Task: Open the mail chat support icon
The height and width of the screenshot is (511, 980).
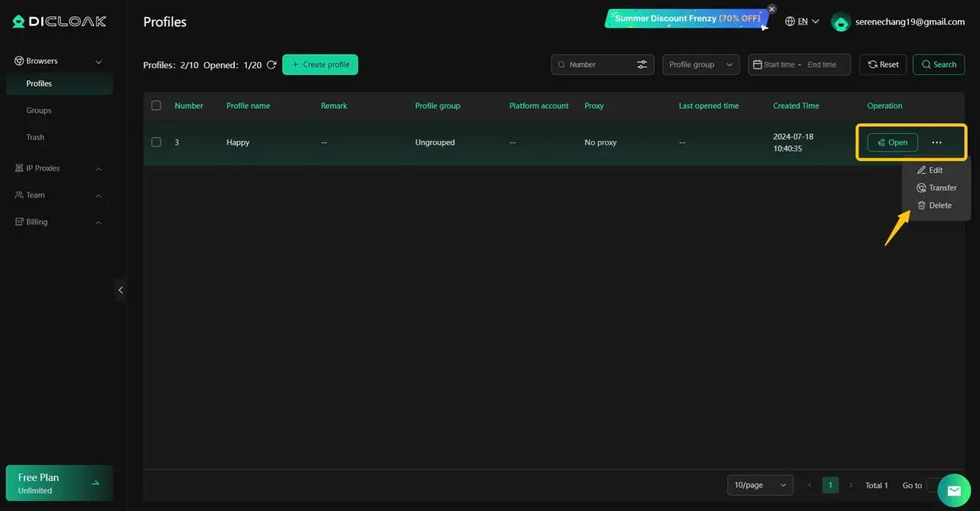Action: (953, 491)
